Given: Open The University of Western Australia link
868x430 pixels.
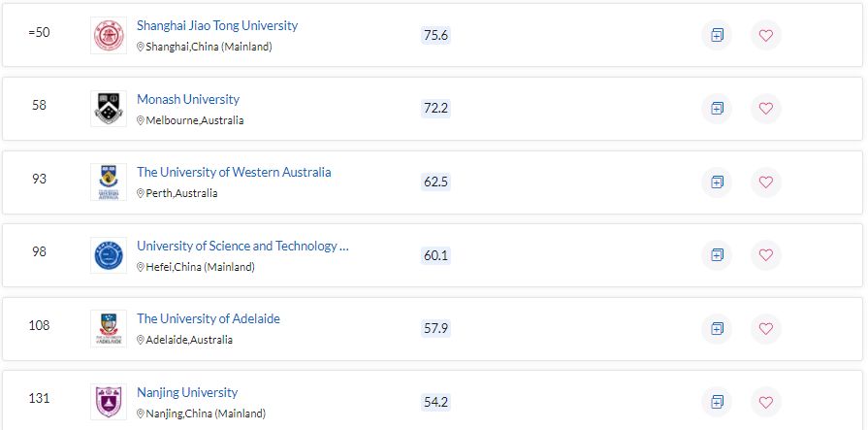Looking at the screenshot, I should click(x=234, y=173).
